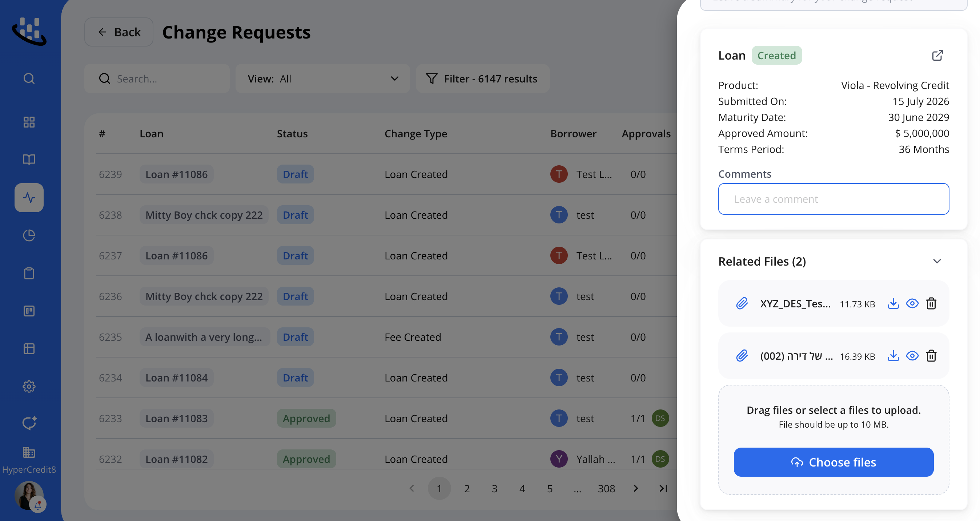Viewport: 980px width, 521px height.
Task: Collapse the Related Files section
Action: pyautogui.click(x=937, y=261)
